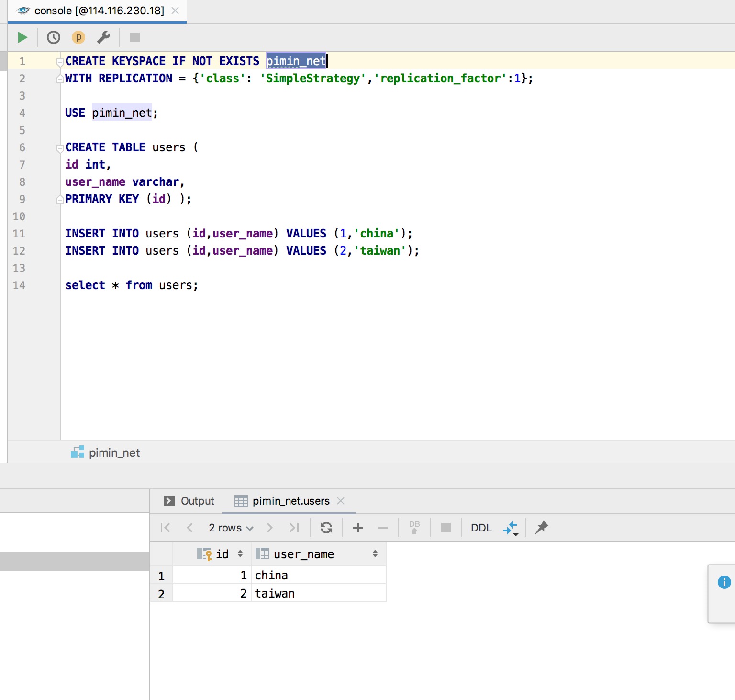Open console settings wrench icon

103,37
